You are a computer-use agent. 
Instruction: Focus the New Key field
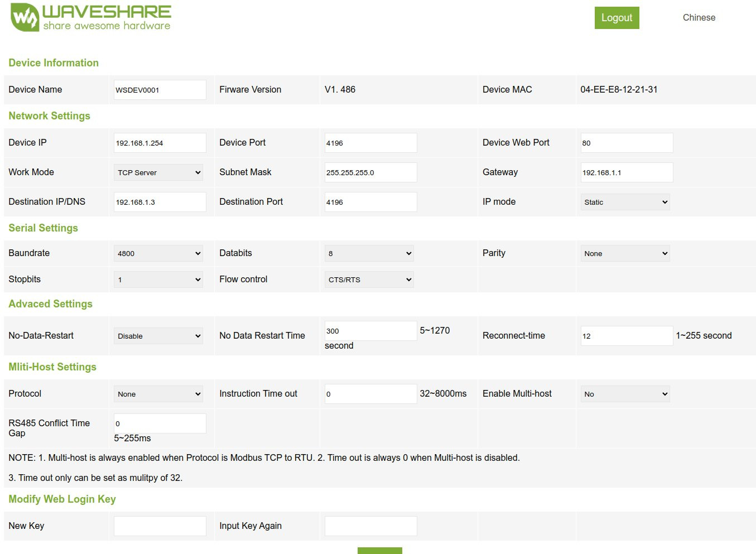pyautogui.click(x=160, y=526)
